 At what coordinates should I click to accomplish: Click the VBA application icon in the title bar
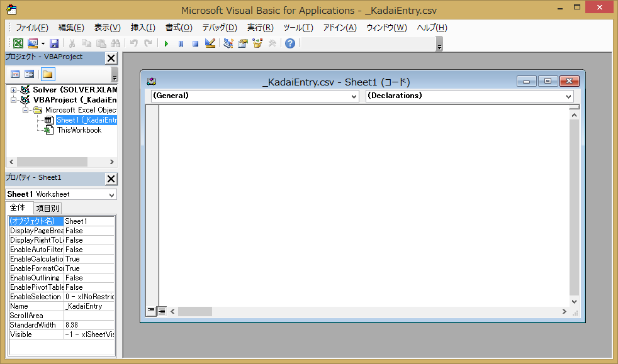12,9
